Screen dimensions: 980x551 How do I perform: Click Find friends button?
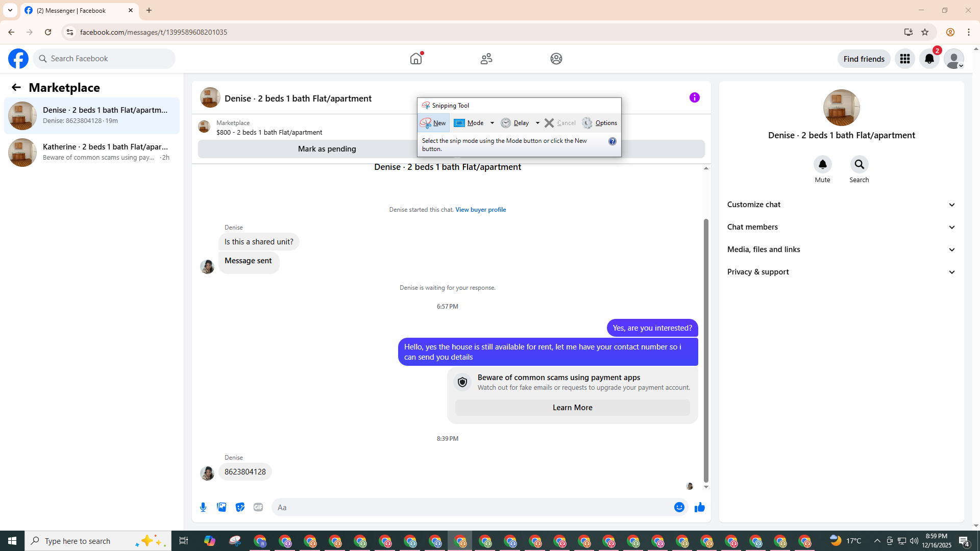tap(864, 59)
